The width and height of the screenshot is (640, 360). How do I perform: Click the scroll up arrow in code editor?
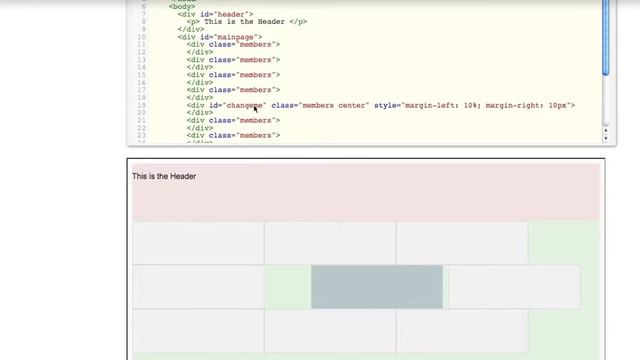click(x=606, y=131)
